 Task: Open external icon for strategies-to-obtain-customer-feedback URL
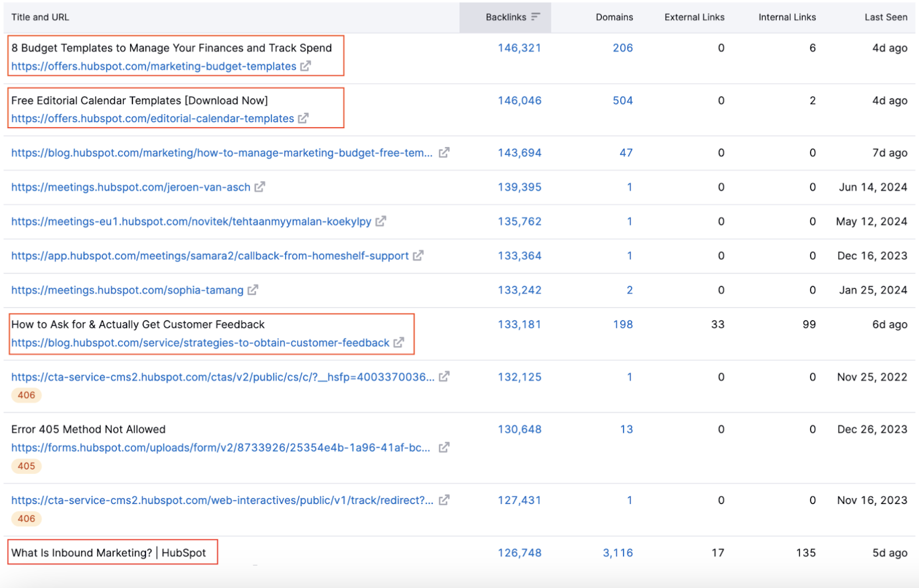(x=399, y=342)
